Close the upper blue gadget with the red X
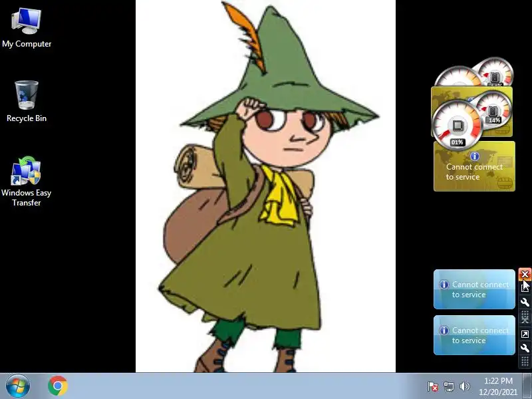532x399 pixels. pos(525,274)
